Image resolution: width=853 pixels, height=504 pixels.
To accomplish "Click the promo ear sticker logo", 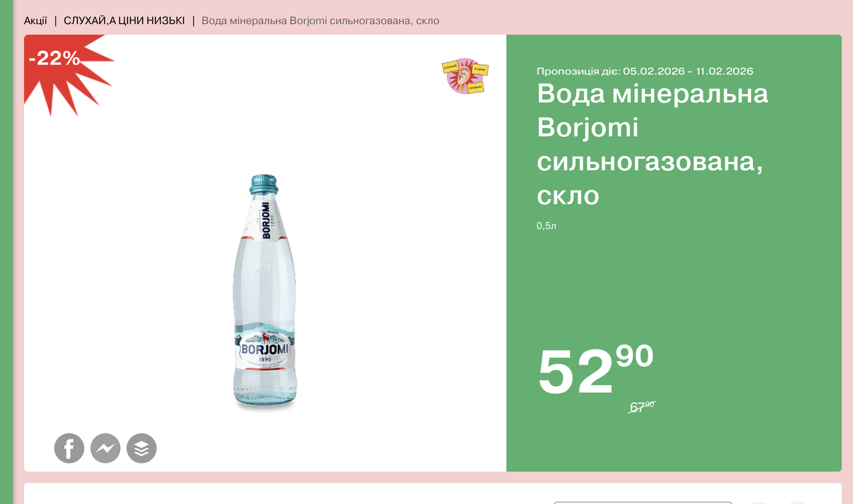I will tap(466, 76).
